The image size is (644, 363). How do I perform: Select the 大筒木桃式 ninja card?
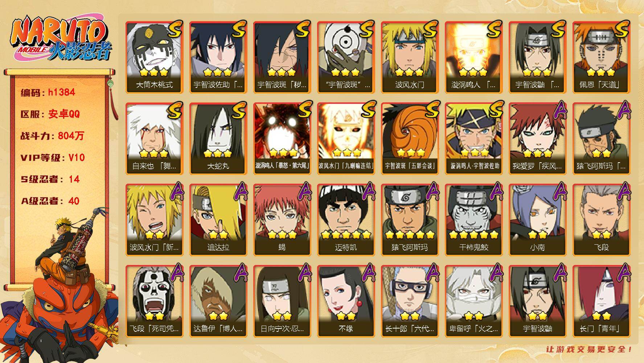154,57
